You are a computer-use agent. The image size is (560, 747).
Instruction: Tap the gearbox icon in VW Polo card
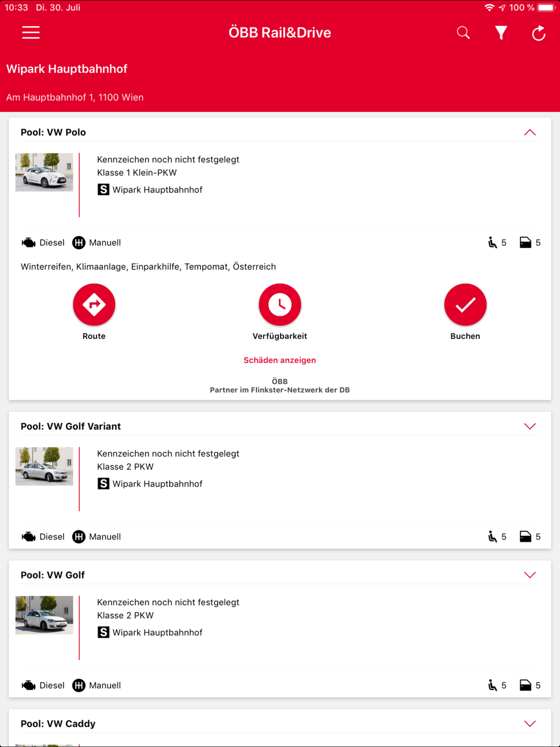point(79,242)
